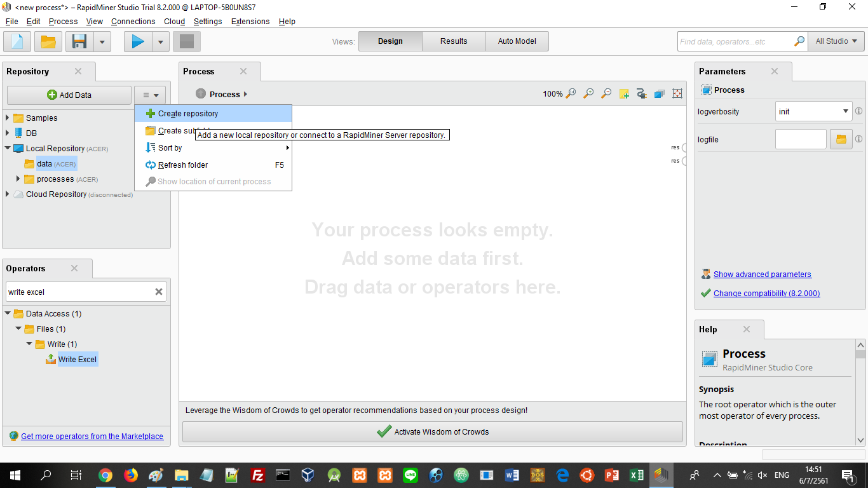Select the Write Excel operator
Screen dimensions: 868x488
(x=77, y=360)
